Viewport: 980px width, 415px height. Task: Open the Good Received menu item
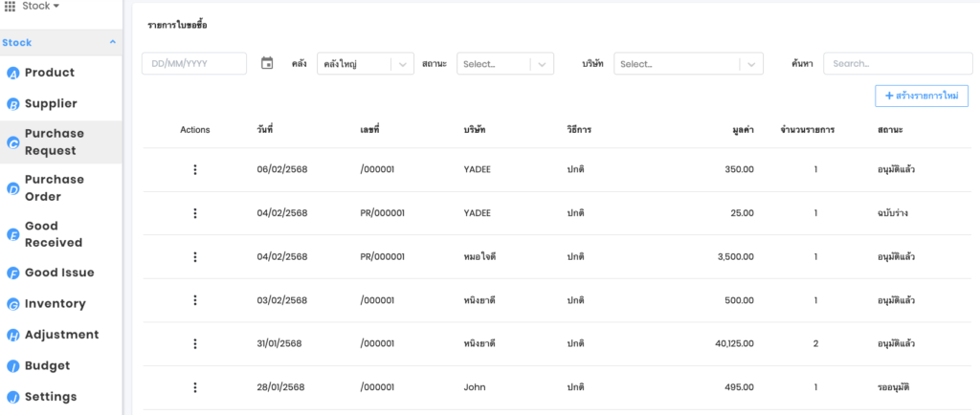[x=54, y=234]
